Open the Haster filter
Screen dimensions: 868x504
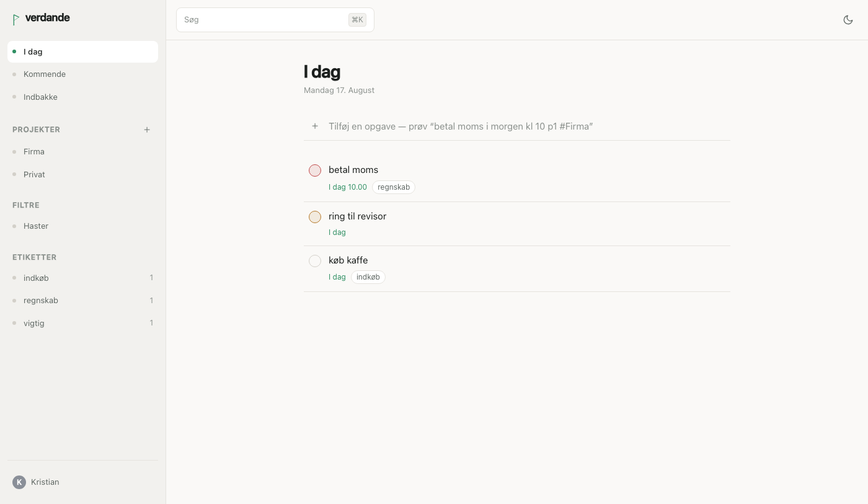(x=82, y=226)
